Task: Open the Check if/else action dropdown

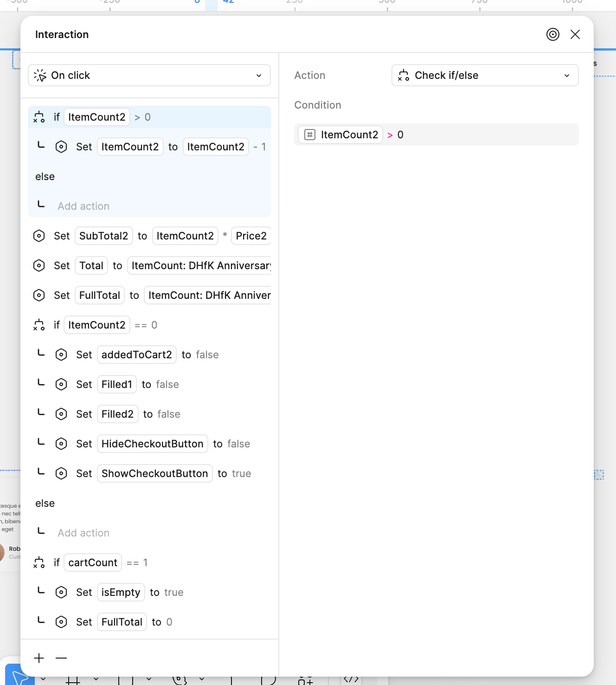Action: click(x=485, y=75)
